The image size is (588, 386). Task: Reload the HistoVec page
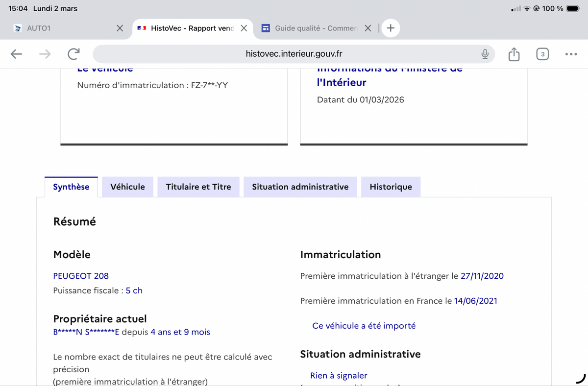coord(73,54)
